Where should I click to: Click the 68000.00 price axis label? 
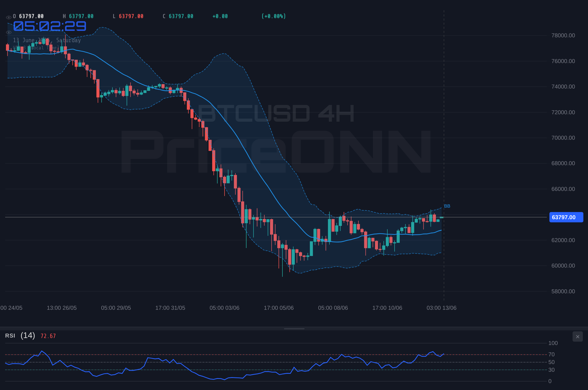pos(563,163)
